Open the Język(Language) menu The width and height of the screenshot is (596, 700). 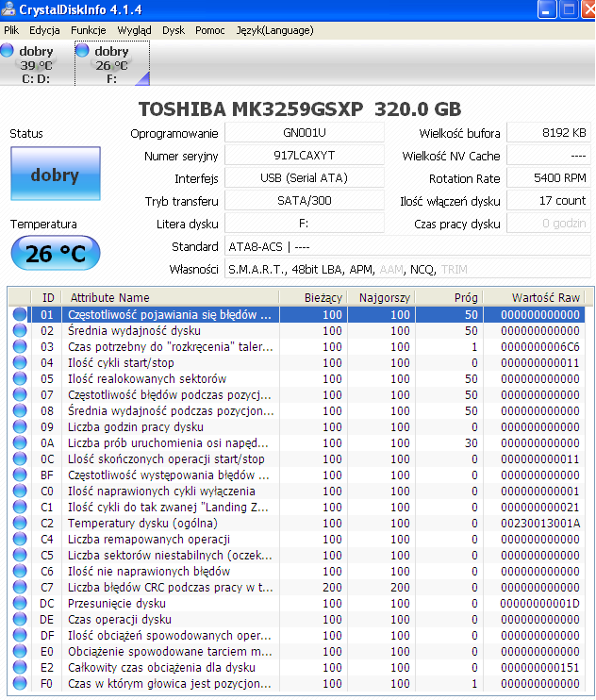click(x=274, y=30)
